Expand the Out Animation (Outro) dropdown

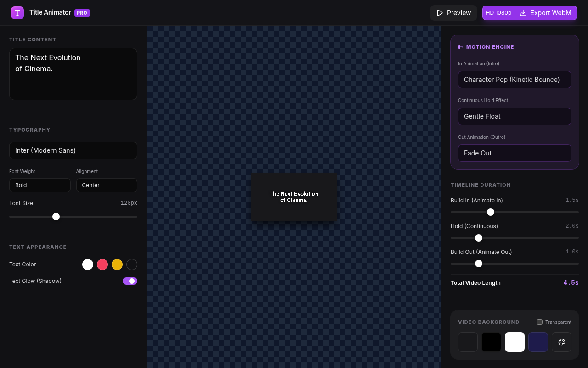(x=514, y=153)
